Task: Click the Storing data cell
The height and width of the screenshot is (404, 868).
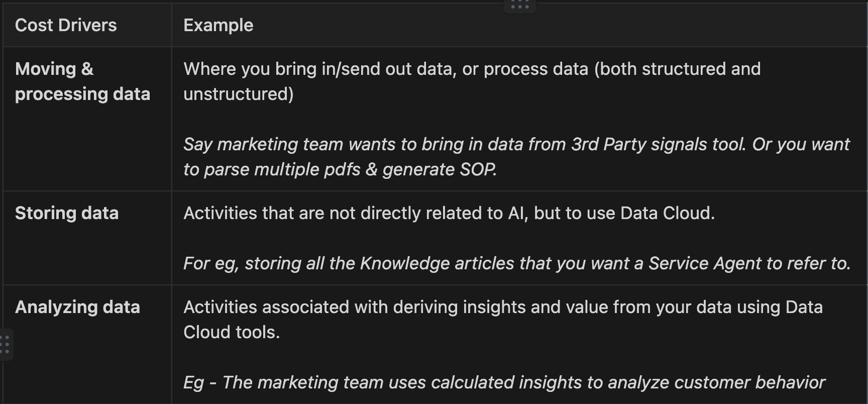Action: tap(67, 213)
